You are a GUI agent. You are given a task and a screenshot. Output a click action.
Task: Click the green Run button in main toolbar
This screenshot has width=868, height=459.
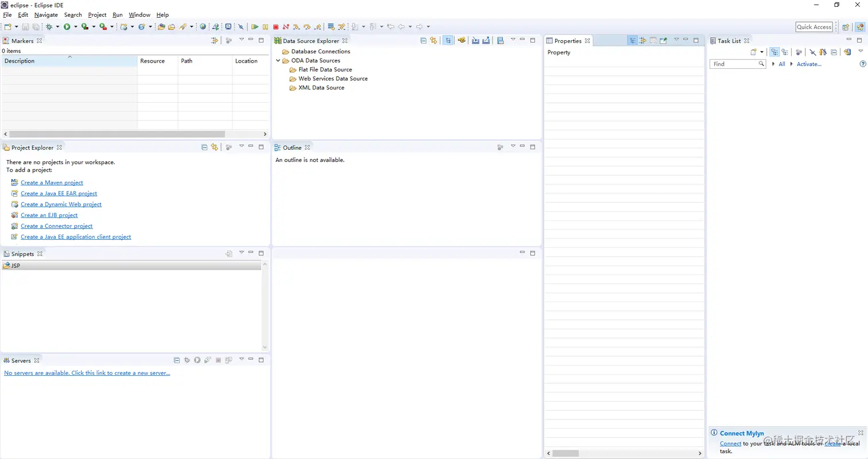67,27
